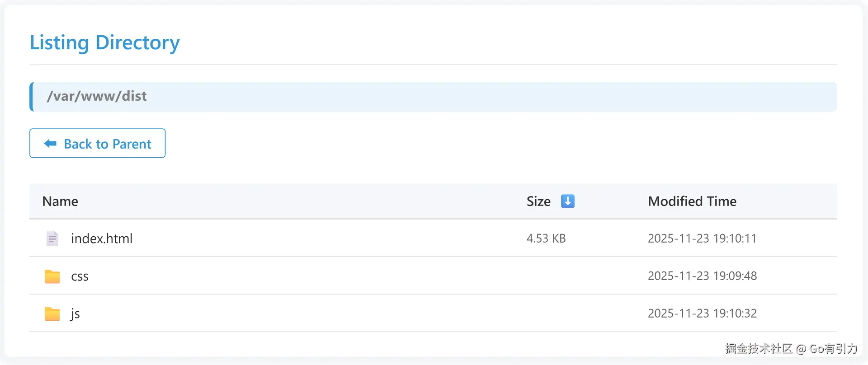Sort listing by Name column header
This screenshot has width=868, height=365.
tap(60, 201)
